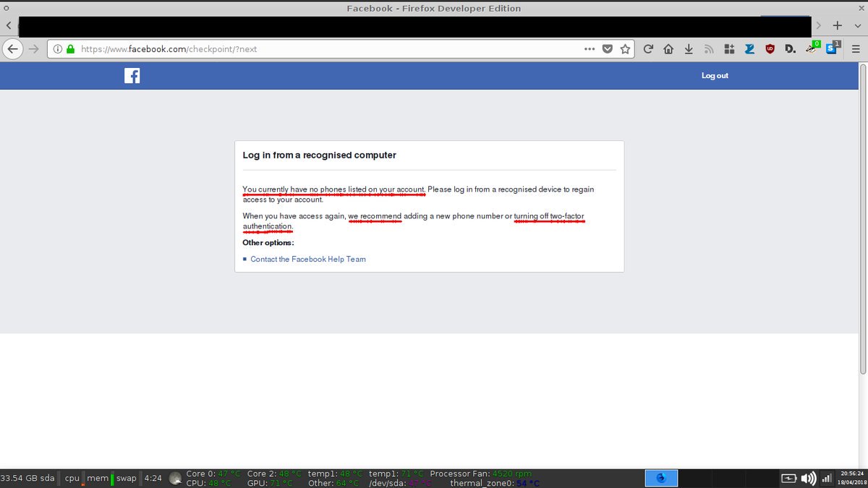Go back with the browser back arrow
Image resolution: width=868 pixels, height=488 pixels.
coord(12,49)
